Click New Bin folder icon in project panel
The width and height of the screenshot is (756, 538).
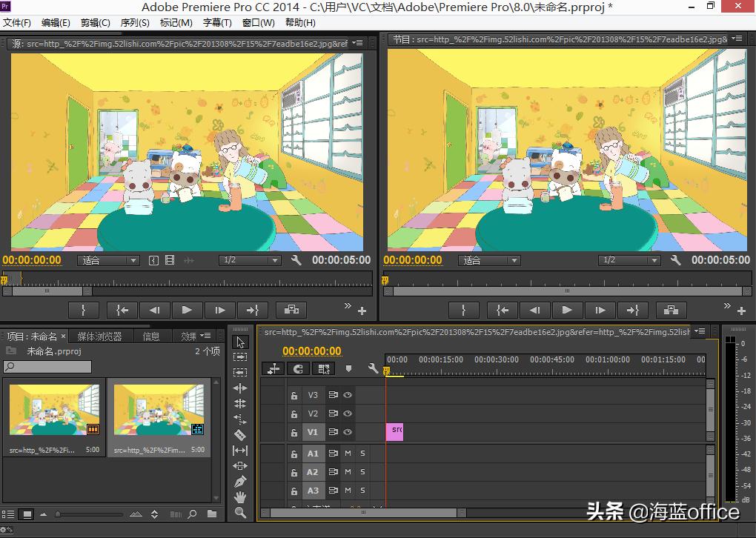click(x=212, y=514)
